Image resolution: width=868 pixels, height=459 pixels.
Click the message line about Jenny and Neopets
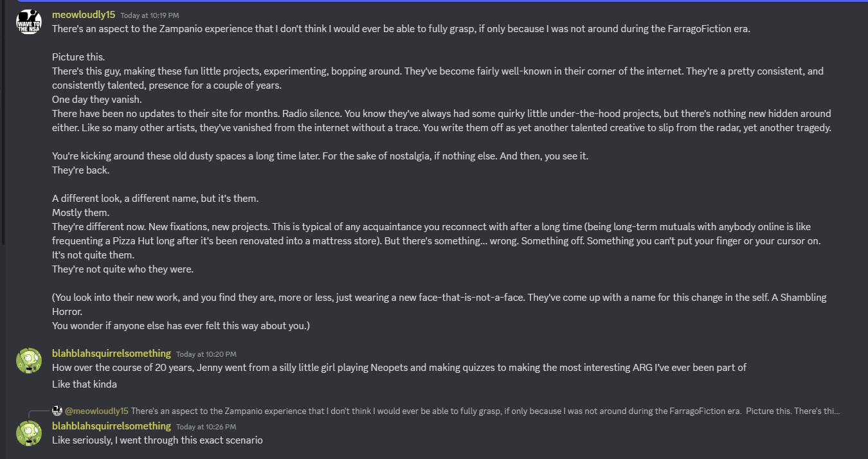pyautogui.click(x=399, y=367)
